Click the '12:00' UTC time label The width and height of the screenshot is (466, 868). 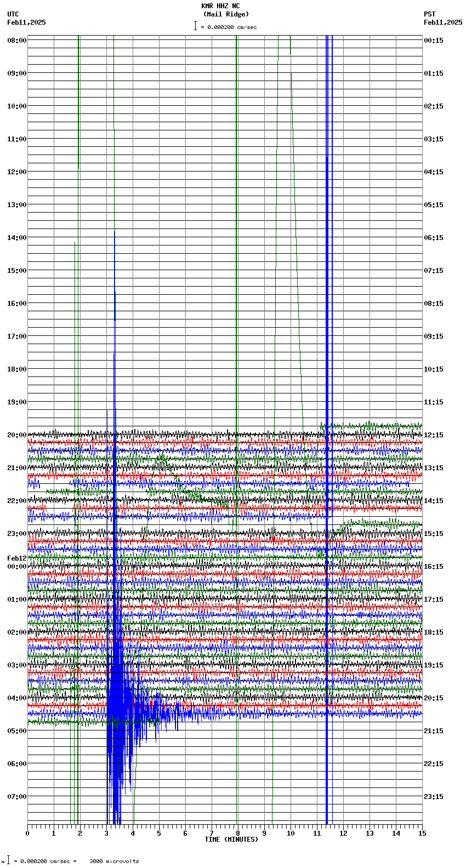coord(17,172)
